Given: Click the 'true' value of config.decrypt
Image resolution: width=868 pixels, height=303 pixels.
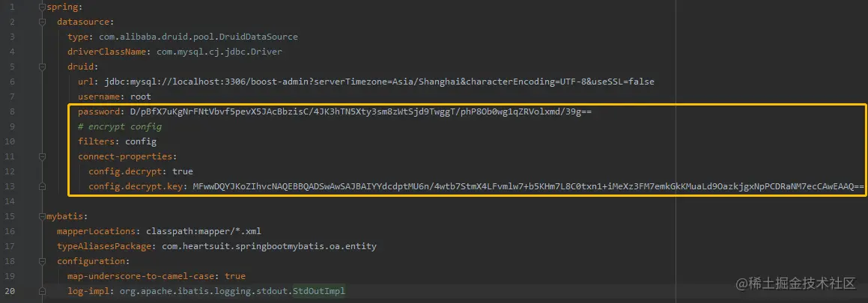Looking at the screenshot, I should tap(183, 171).
